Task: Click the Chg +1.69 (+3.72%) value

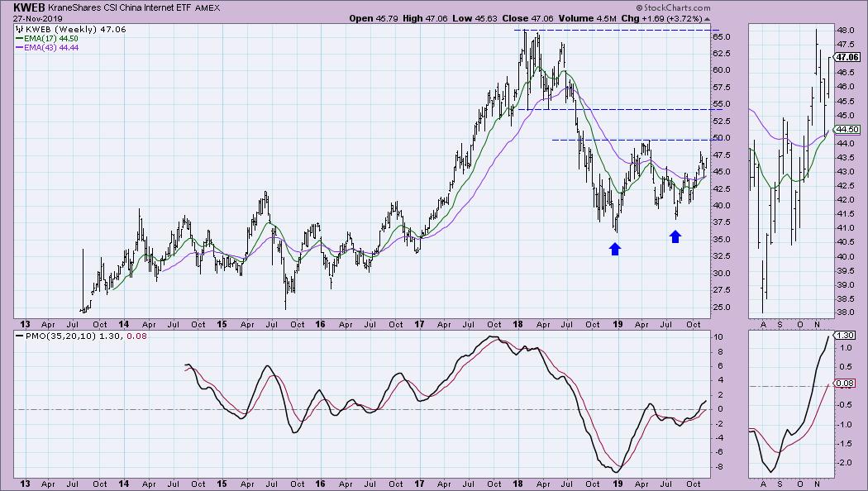Action: pyautogui.click(x=661, y=18)
